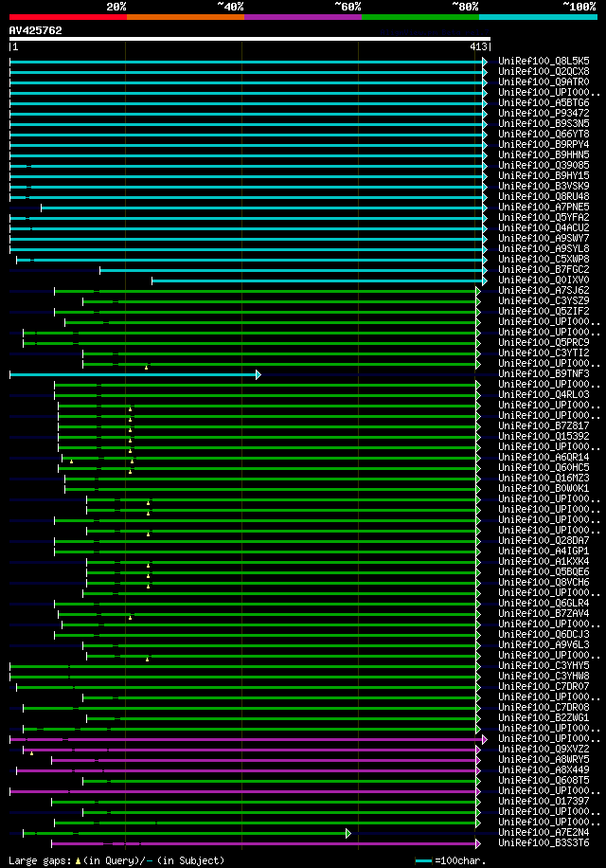
Task: Click the green arrowhead ending the C7DR07 row
Action: pos(478,688)
